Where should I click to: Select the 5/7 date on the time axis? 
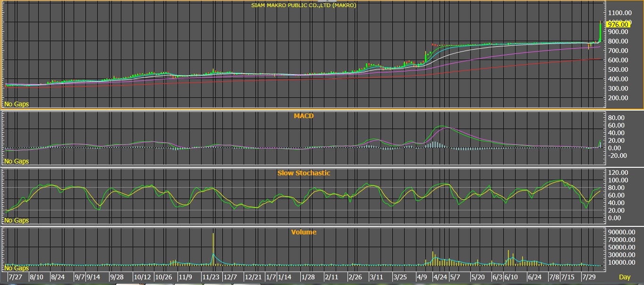[x=455, y=276]
